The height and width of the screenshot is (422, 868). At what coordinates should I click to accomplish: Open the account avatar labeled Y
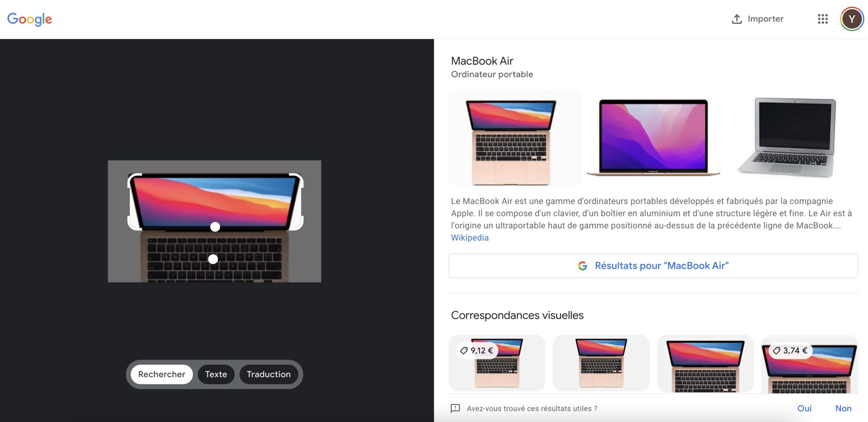851,19
